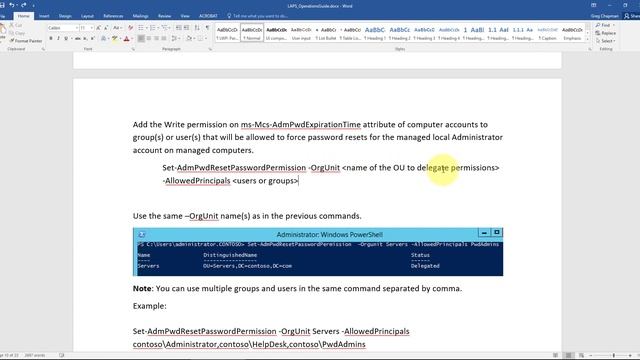
Task: Open the font size combo box
Action: [x=87, y=28]
